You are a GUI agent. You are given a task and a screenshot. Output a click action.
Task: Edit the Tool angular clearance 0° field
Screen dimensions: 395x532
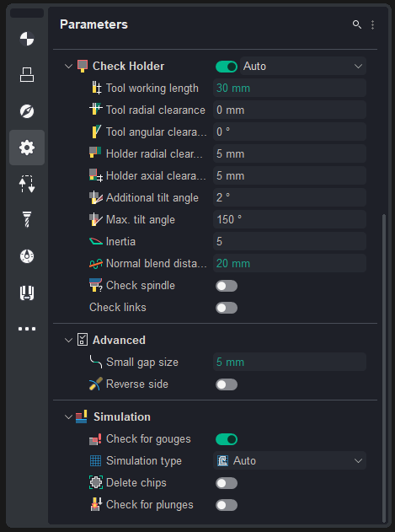click(x=290, y=132)
